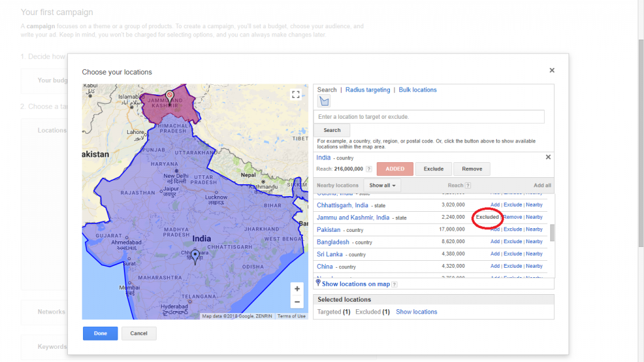
Task: Click Bangladesh country link
Action: point(333,242)
